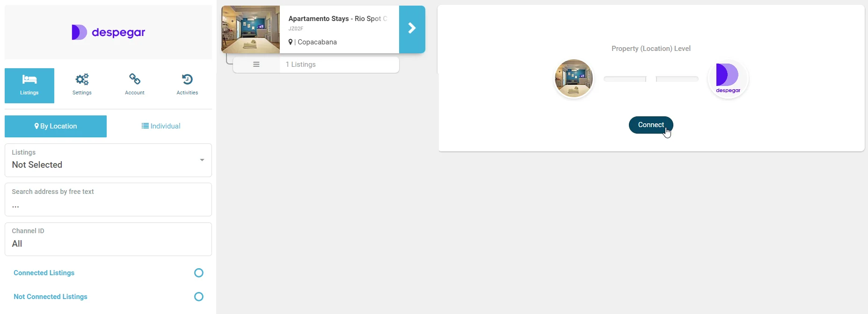This screenshot has width=868, height=314.
Task: Click the Apartamento Stays - Rio Spot title
Action: click(x=338, y=19)
